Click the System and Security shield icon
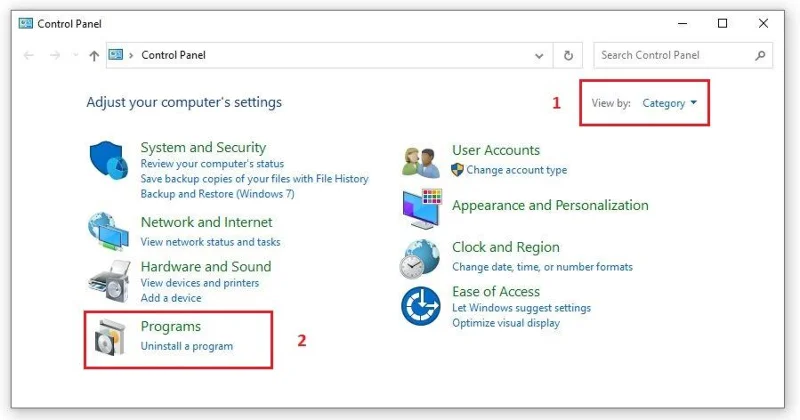This screenshot has width=800, height=420. (107, 161)
